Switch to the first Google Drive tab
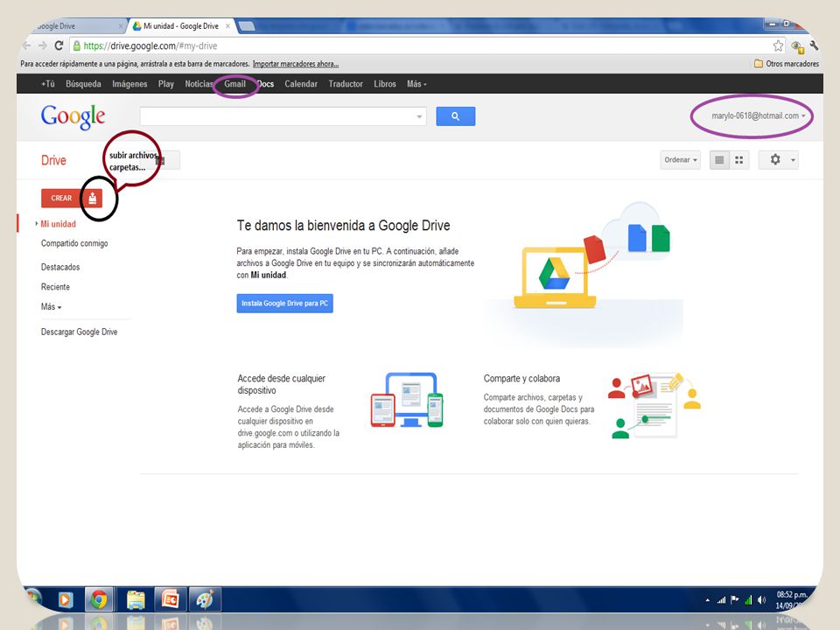This screenshot has height=630, width=840. [x=73, y=25]
